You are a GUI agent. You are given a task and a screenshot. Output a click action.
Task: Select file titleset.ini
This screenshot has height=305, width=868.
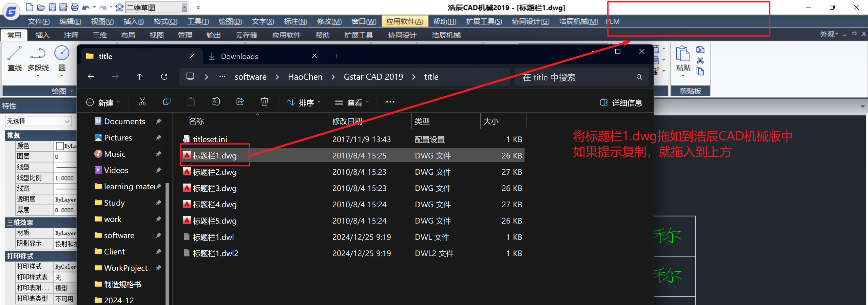click(353, 139)
